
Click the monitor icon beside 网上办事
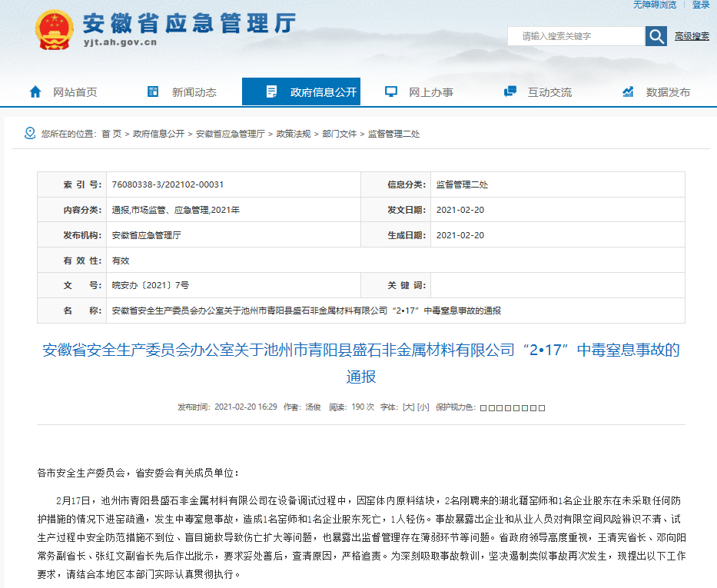(391, 91)
